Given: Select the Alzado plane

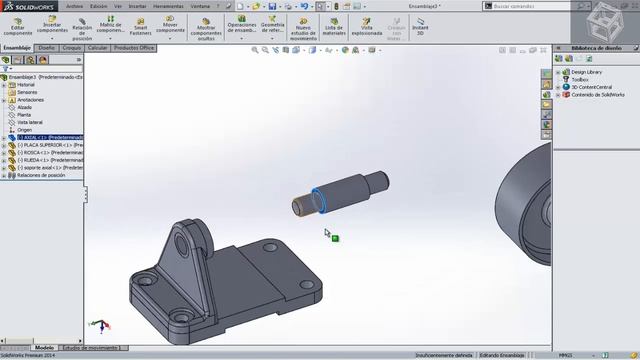Looking at the screenshot, I should pos(24,107).
